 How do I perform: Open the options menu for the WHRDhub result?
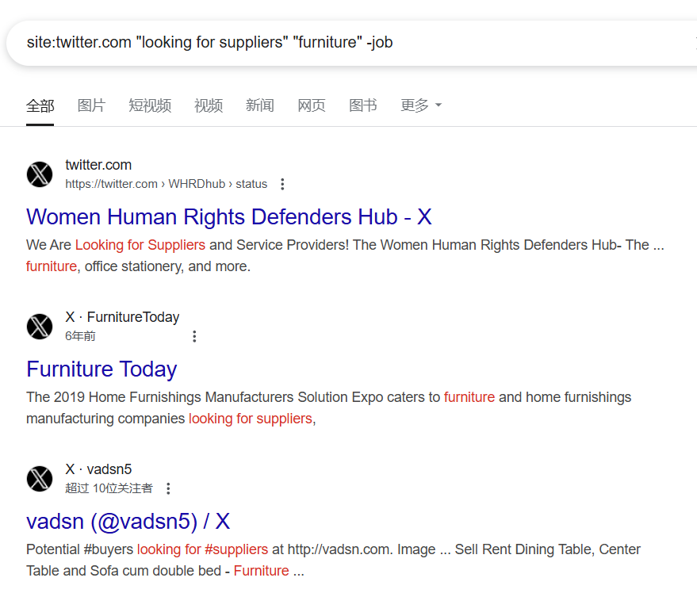click(282, 184)
